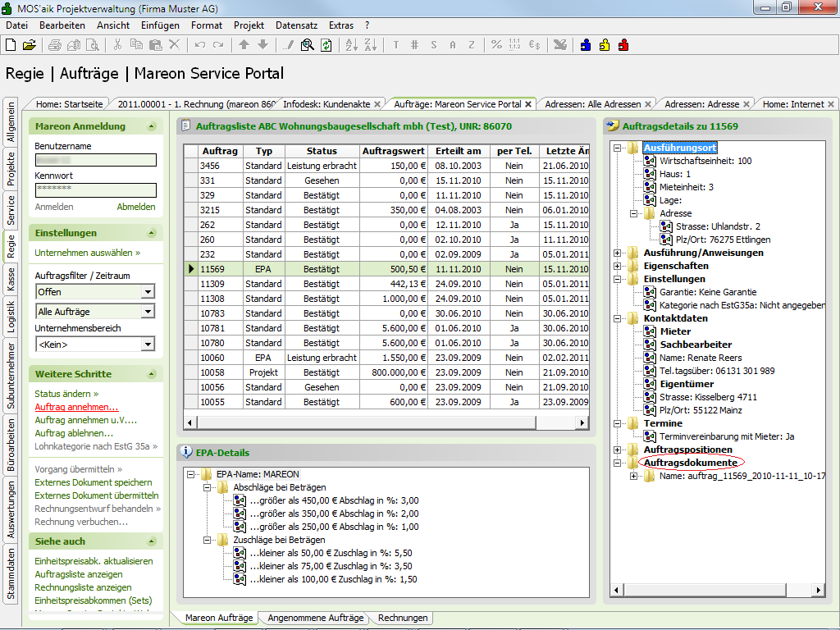Collapse the Kontaktdaten tree node

(x=617, y=318)
